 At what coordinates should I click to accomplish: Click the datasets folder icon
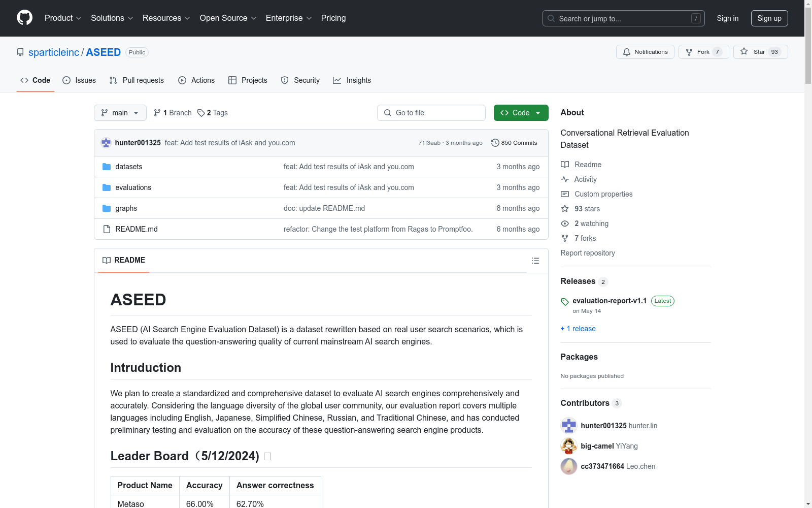[107, 167]
